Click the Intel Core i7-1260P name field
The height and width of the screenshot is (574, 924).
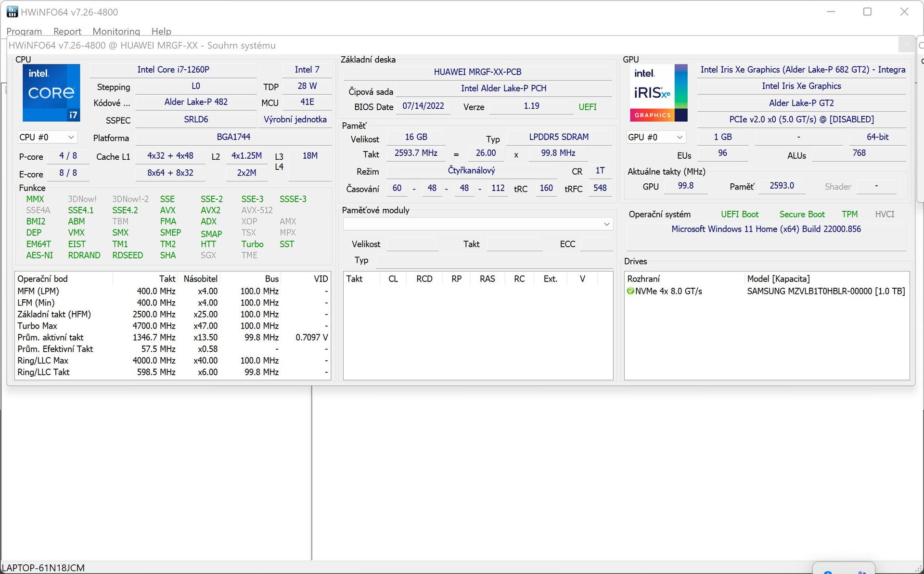pyautogui.click(x=173, y=70)
